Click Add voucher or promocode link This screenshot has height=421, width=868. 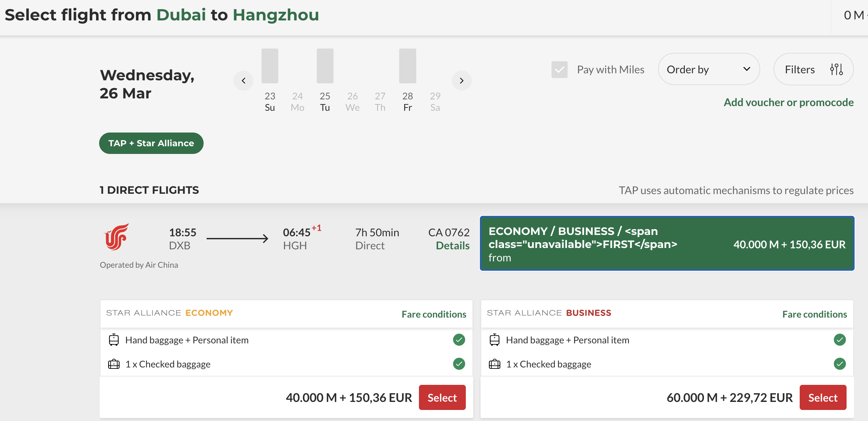(x=789, y=102)
